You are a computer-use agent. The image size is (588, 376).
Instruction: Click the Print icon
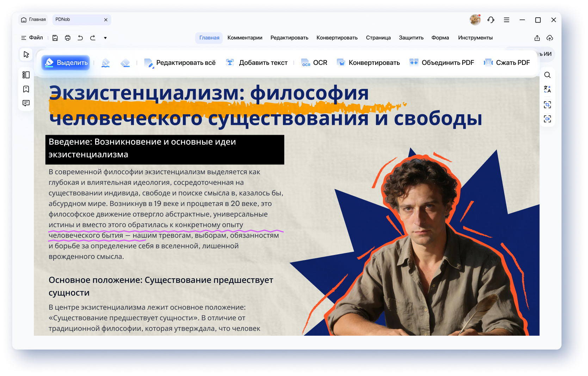[68, 38]
